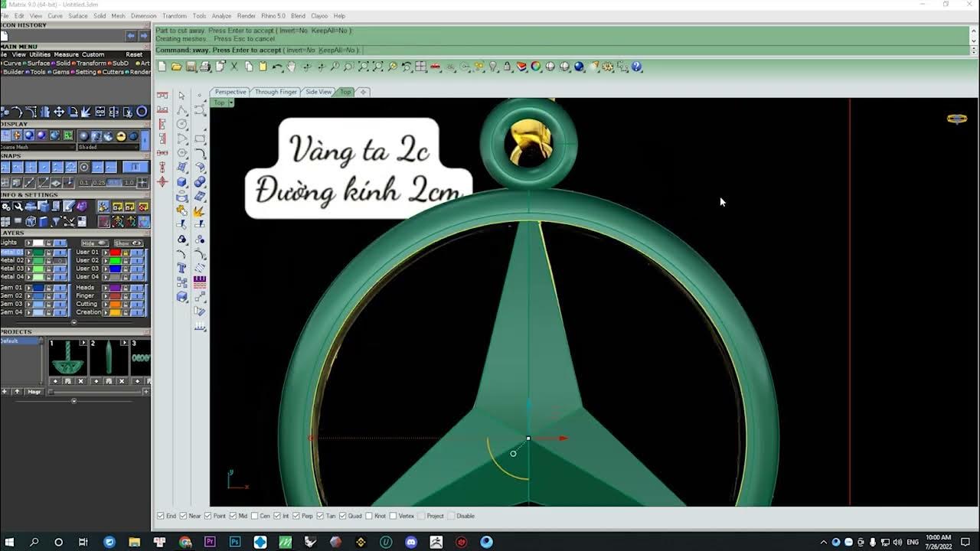Click the New file icon in toolbar

162,67
